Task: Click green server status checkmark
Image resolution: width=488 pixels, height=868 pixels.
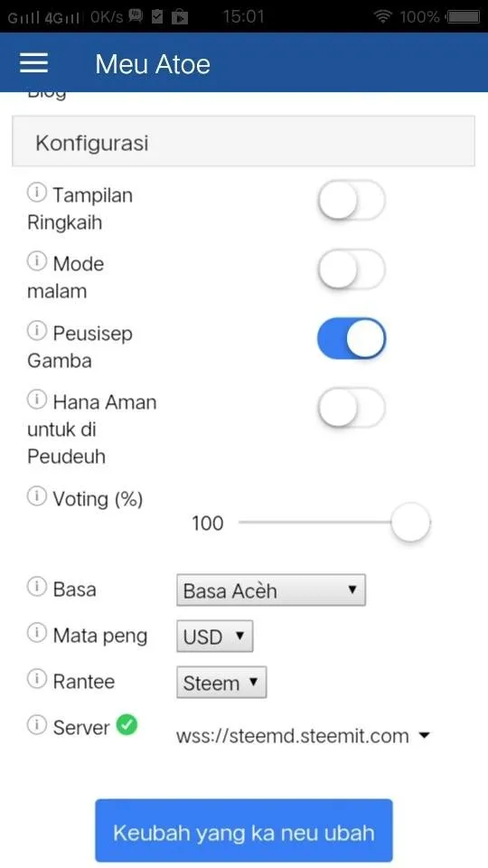Action: [x=127, y=725]
